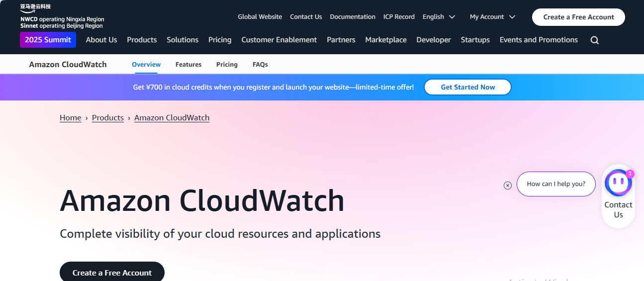Open Events and Promotions menu

(539, 40)
